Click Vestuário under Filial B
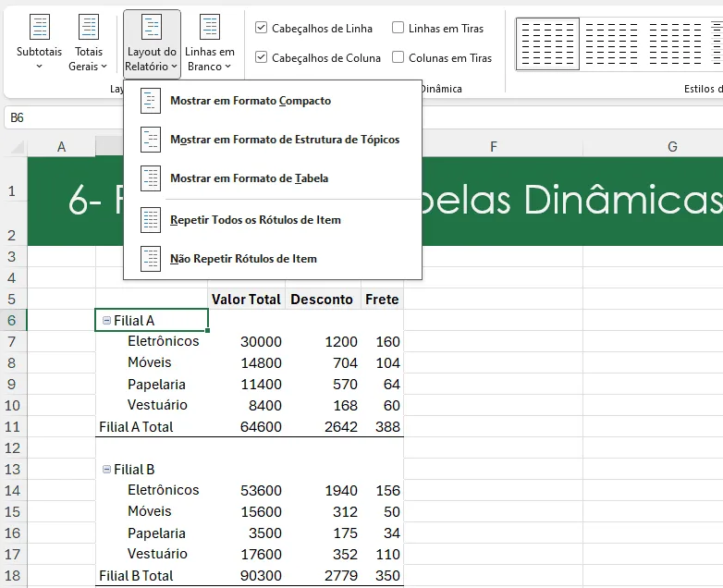 coord(157,554)
